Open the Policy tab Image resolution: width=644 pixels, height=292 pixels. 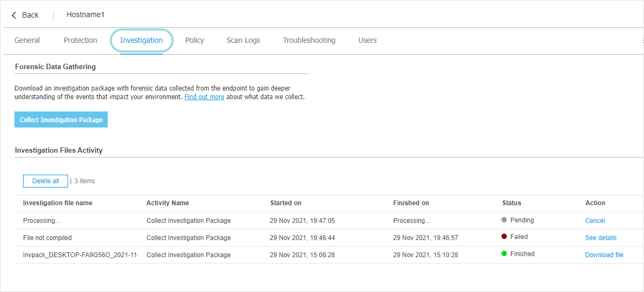coord(194,40)
